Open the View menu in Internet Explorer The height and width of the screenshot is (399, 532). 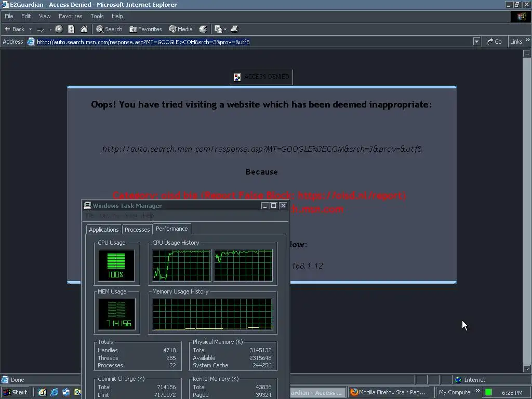pos(45,16)
